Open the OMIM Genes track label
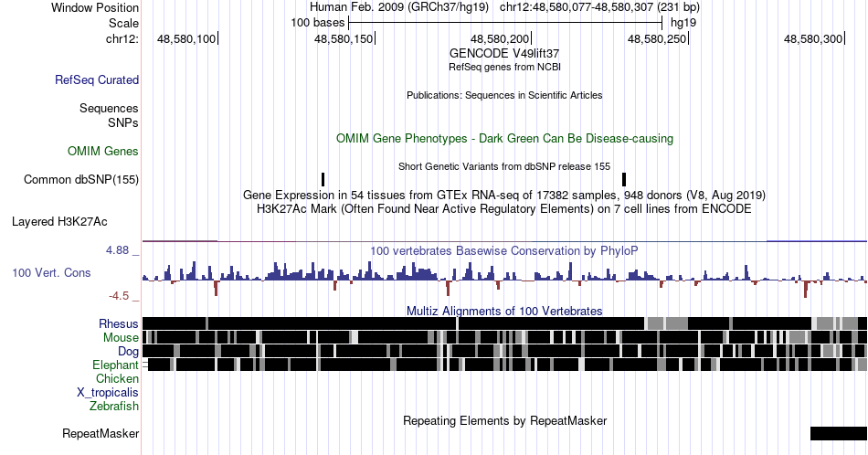 103,151
